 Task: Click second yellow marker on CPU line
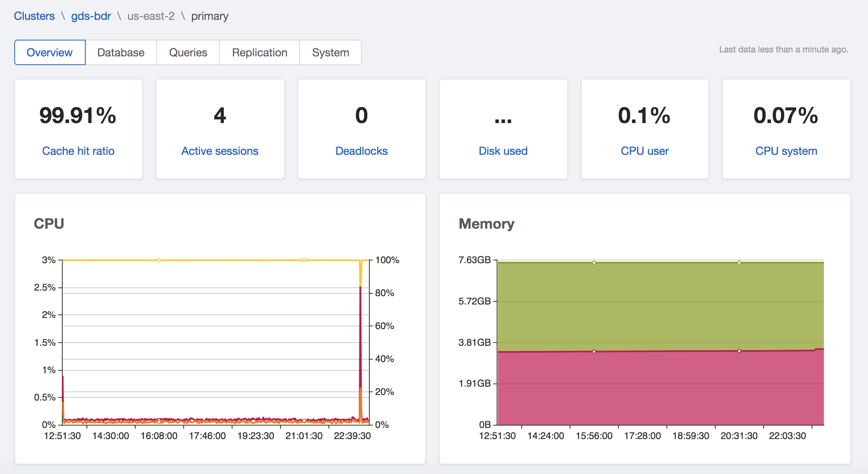click(304, 260)
